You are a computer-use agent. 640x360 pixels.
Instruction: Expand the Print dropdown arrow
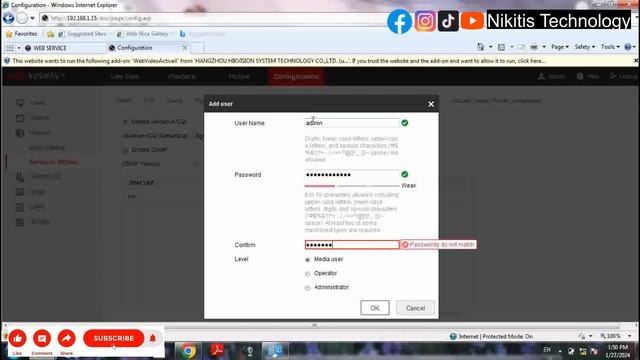pyautogui.click(x=544, y=47)
